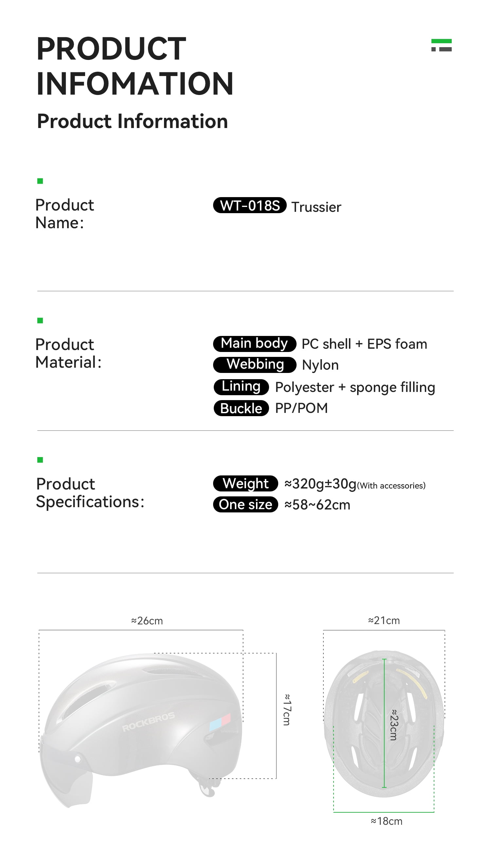Click the green square above Product Specifications
Viewport: 491px width, 868px height.
tap(40, 460)
